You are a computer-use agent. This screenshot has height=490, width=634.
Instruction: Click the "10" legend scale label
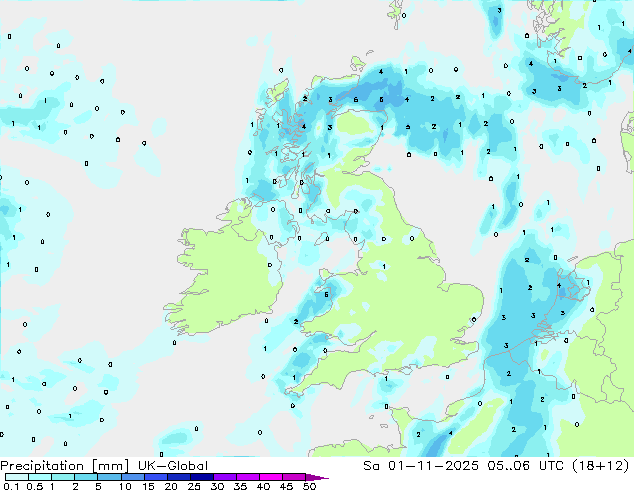125,486
